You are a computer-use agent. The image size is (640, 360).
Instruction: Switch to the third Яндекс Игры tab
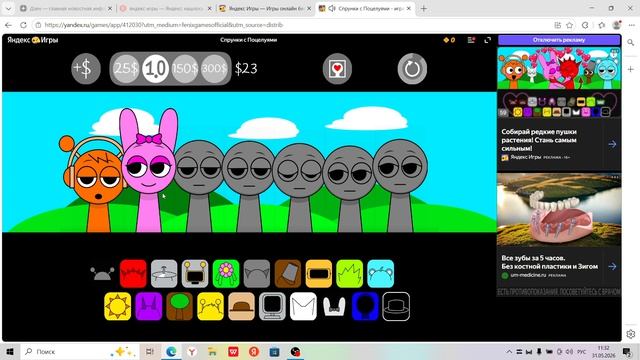tap(265, 8)
